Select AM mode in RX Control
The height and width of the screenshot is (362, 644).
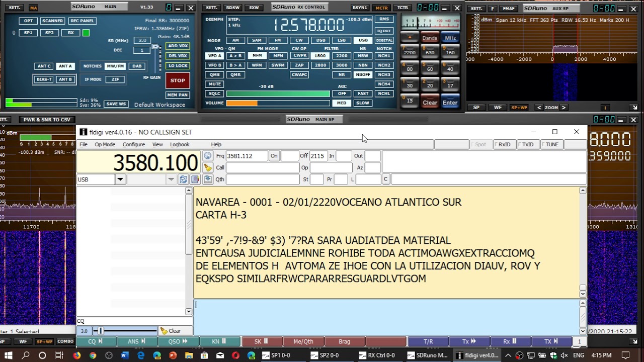pyautogui.click(x=235, y=40)
